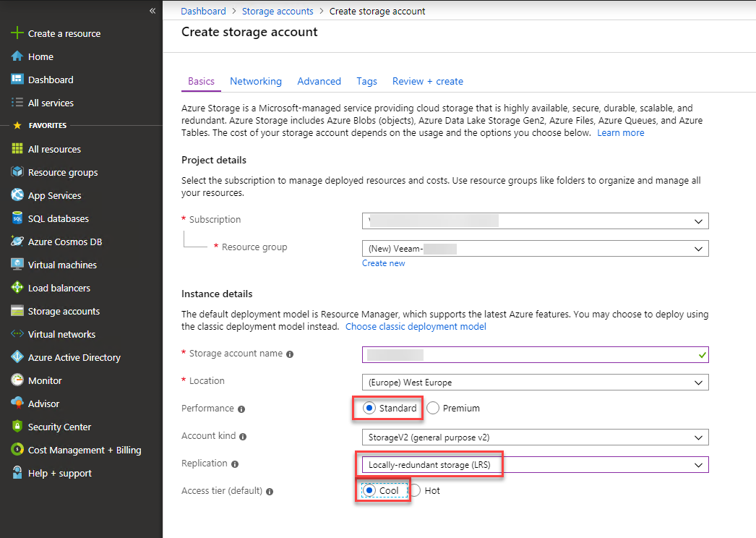Open the Replication dropdown
Image resolution: width=756 pixels, height=538 pixels.
pyautogui.click(x=535, y=465)
